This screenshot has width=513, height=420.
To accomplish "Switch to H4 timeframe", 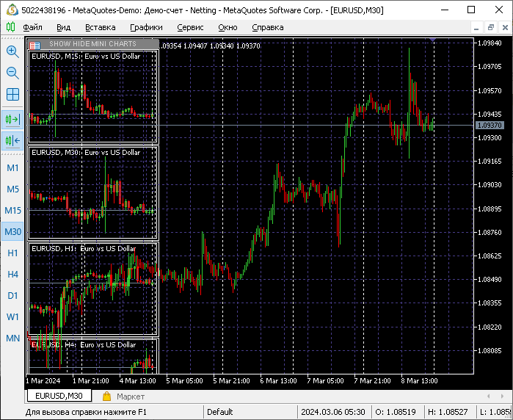I will point(12,274).
